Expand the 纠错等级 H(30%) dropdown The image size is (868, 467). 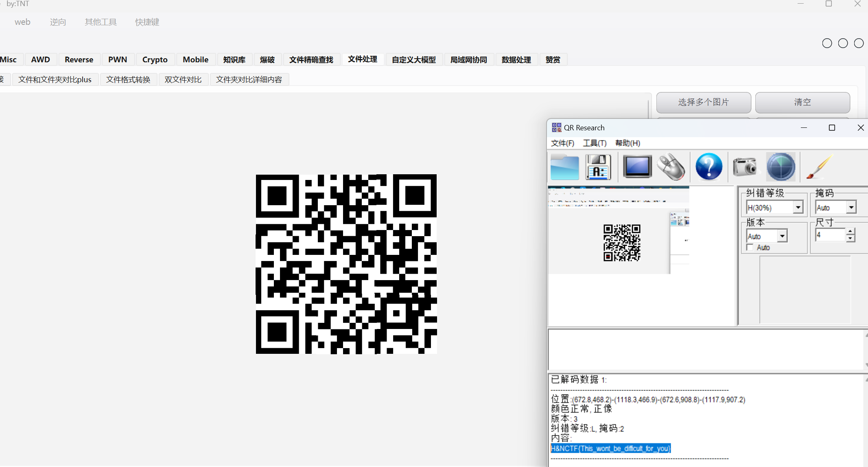798,208
